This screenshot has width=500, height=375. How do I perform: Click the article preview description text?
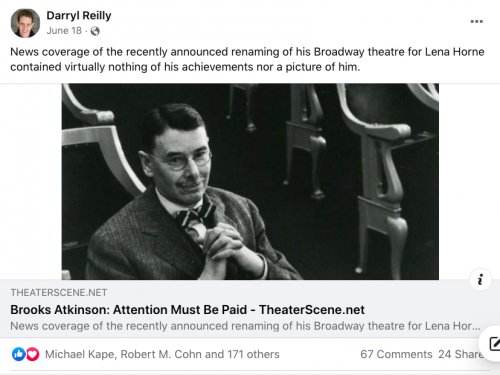tap(245, 326)
